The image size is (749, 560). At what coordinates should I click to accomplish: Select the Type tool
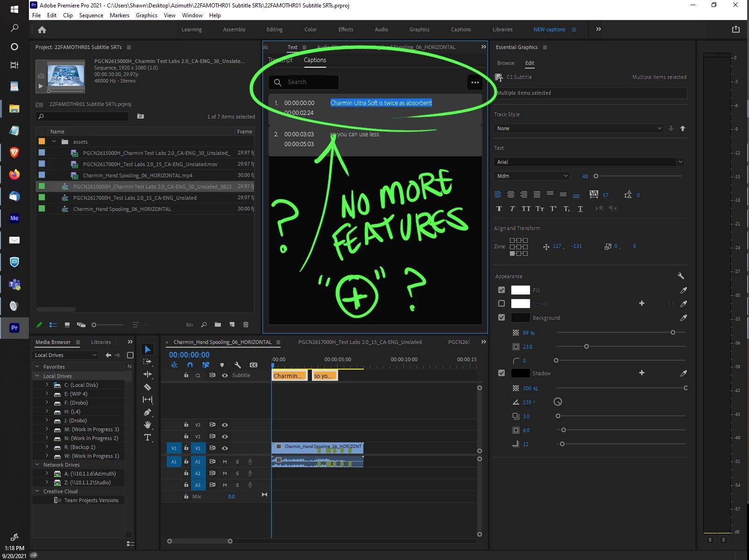tap(148, 437)
